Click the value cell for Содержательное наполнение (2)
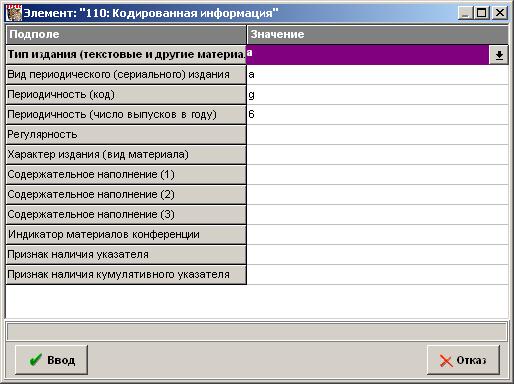514x384 pixels. (378, 195)
